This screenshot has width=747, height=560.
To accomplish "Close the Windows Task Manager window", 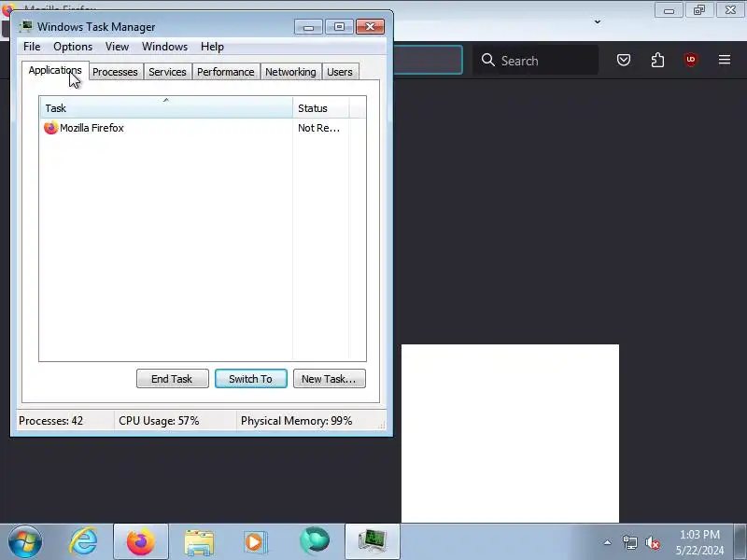I will coord(370,27).
